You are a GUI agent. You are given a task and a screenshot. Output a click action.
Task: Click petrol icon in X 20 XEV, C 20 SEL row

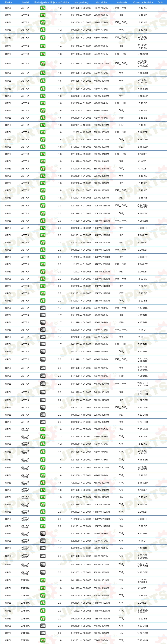click(x=43, y=206)
